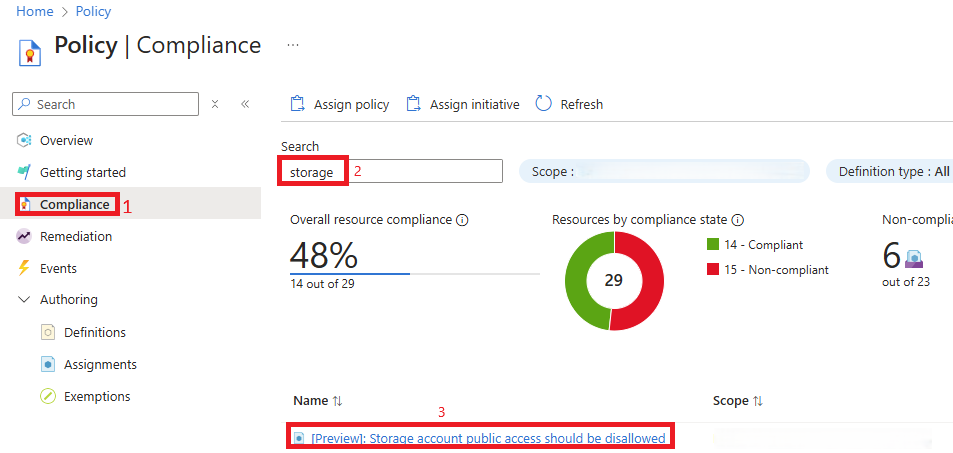Image resolution: width=953 pixels, height=453 pixels.
Task: Click the green Compliant legend swatch
Action: click(x=714, y=244)
